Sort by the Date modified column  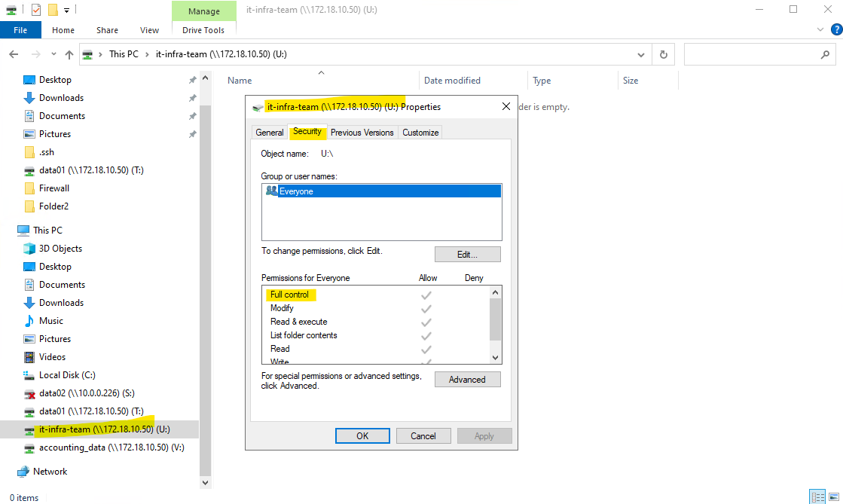tap(452, 81)
